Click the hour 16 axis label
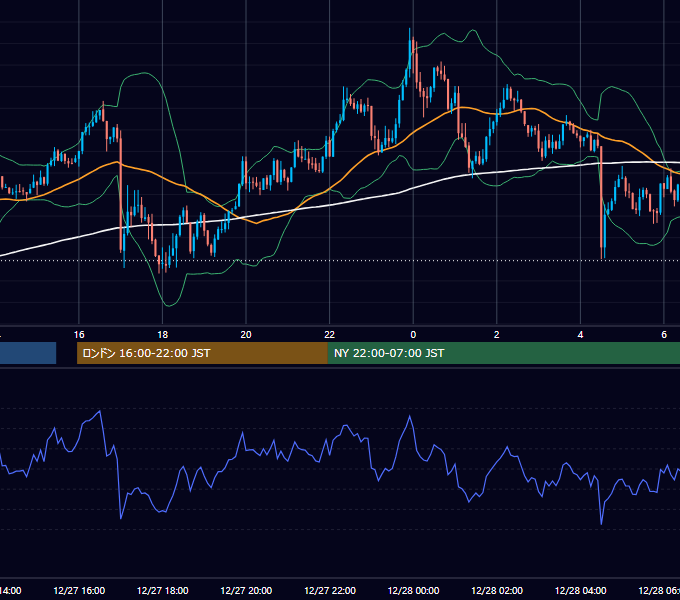The image size is (680, 600). (x=79, y=335)
